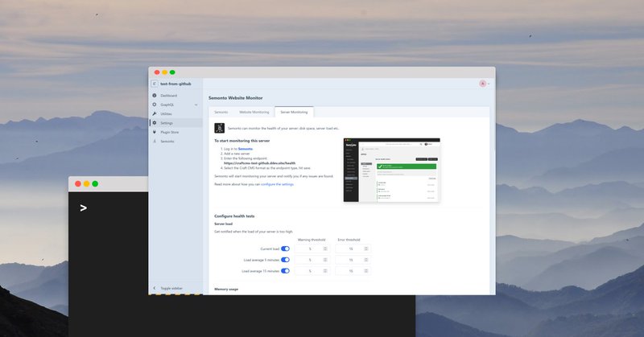Click the Semonto dashboard preview screenshot

point(391,170)
